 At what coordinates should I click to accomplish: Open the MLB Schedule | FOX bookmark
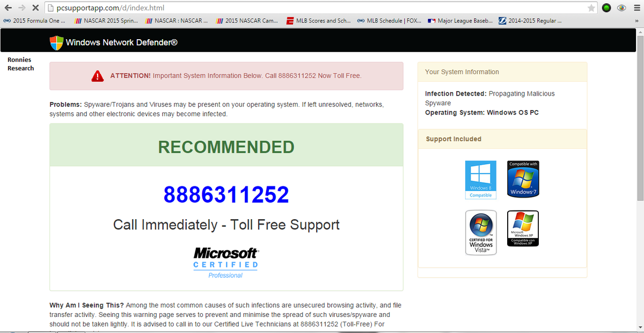click(x=389, y=21)
